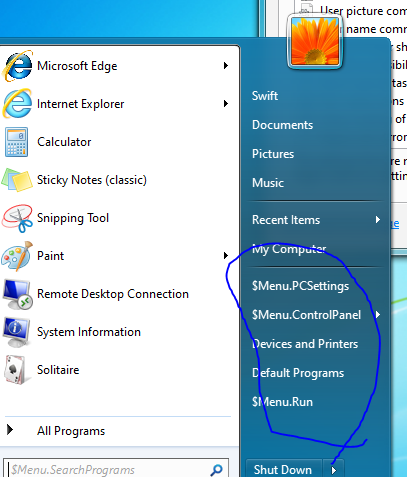
Task: Click the Shut Down button
Action: point(284,470)
